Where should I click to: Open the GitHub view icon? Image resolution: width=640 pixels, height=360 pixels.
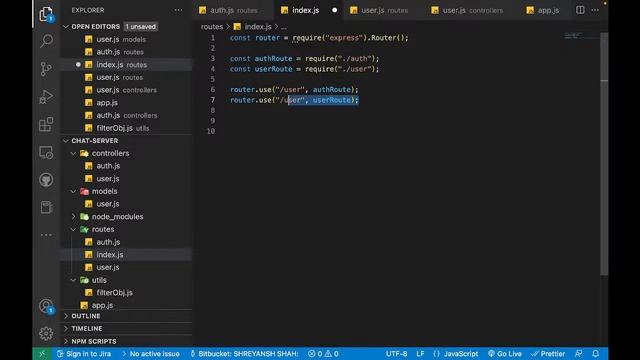(x=46, y=180)
